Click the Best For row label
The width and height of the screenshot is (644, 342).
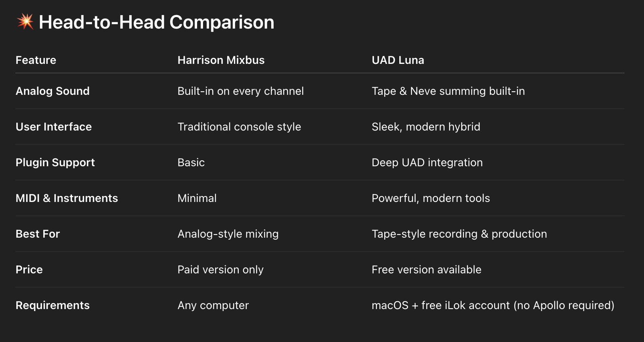38,234
